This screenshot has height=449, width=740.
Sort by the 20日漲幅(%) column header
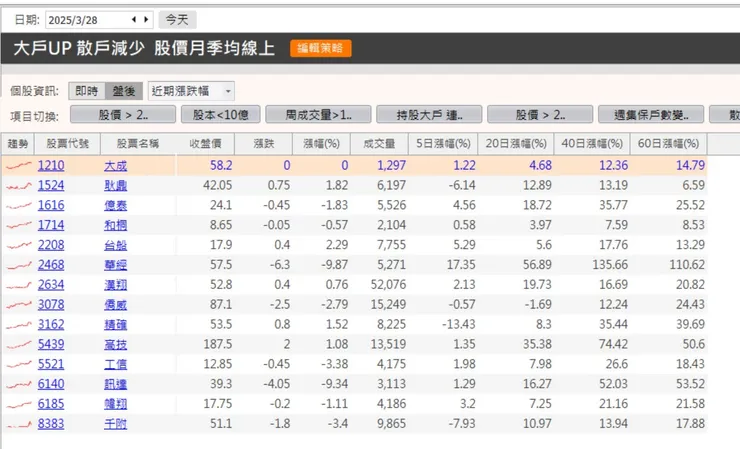coord(516,144)
